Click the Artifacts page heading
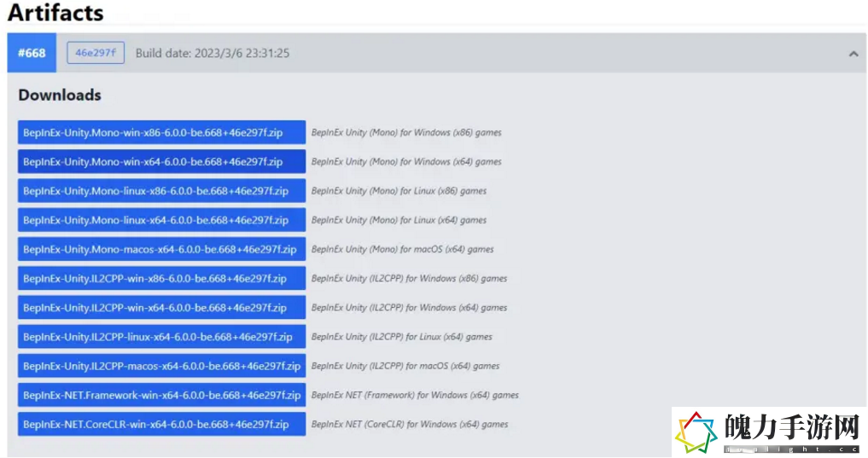The height and width of the screenshot is (458, 868). [55, 12]
